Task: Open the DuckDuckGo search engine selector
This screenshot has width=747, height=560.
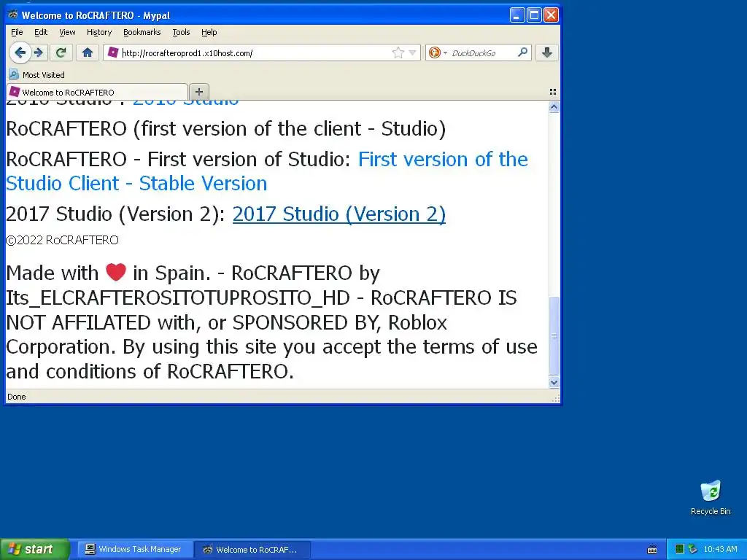Action: (x=438, y=52)
